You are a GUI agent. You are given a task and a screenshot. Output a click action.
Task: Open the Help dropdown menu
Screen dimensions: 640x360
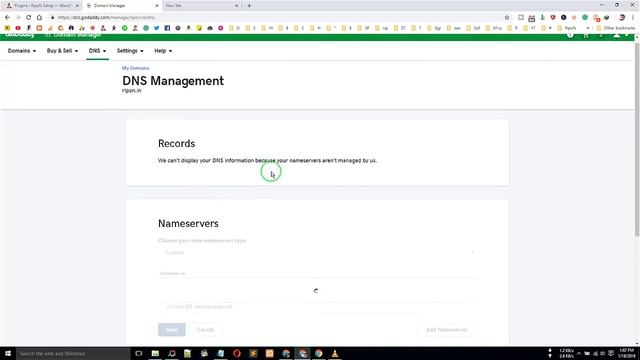coord(163,51)
